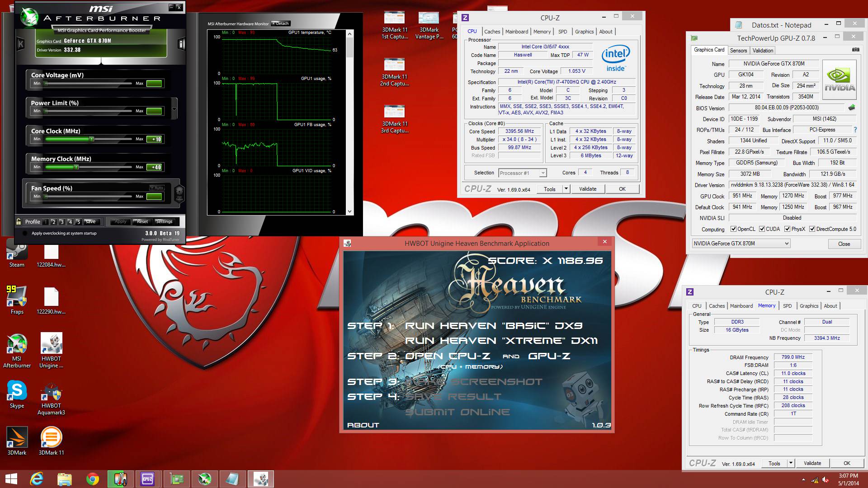Click Run Heaven "Xtreme" DX11

click(501, 341)
